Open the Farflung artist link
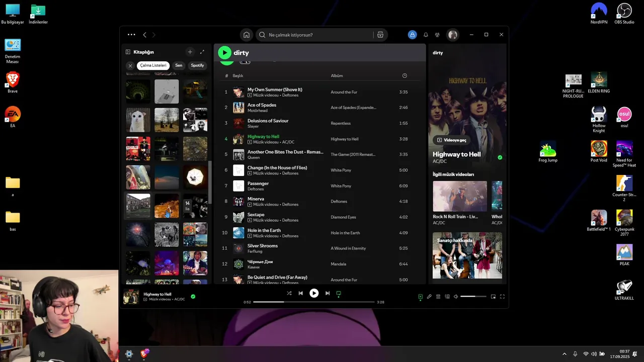 point(255,251)
